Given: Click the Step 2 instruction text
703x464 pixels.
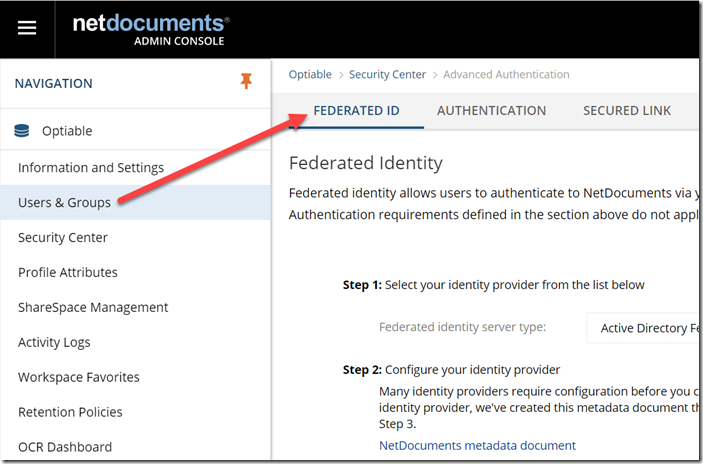Looking at the screenshot, I should [451, 370].
